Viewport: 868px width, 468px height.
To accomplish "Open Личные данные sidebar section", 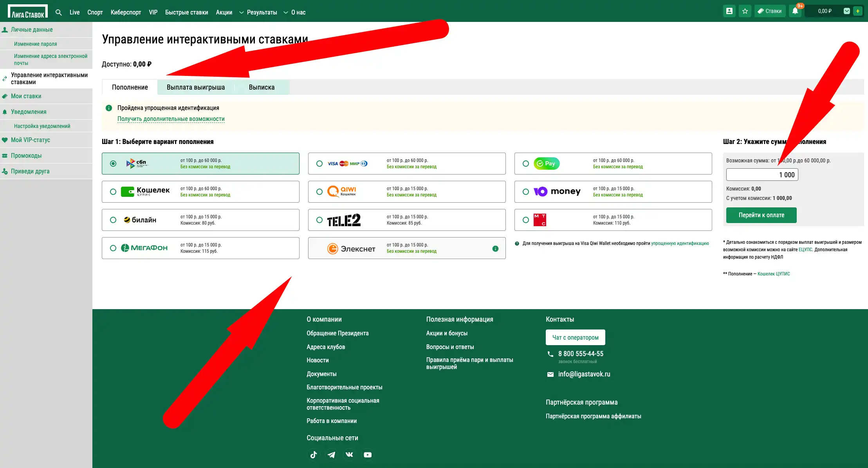I will click(46, 30).
